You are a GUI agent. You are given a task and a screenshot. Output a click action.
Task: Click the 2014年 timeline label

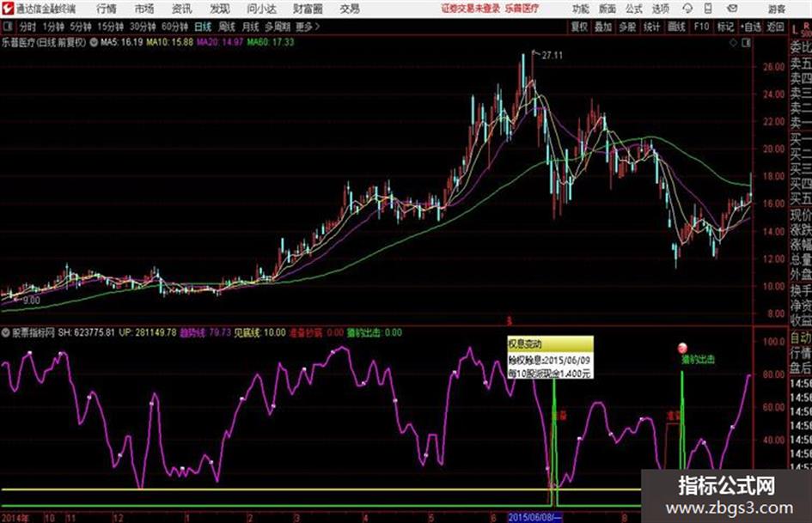15,517
